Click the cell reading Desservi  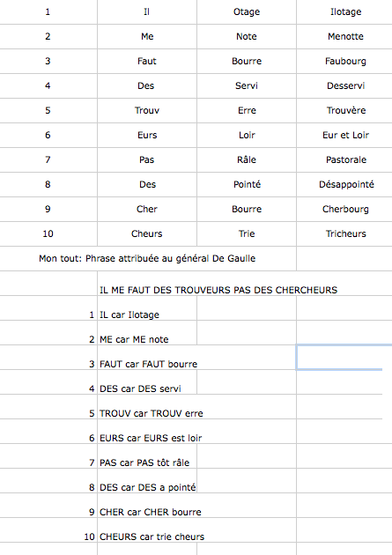click(x=345, y=86)
